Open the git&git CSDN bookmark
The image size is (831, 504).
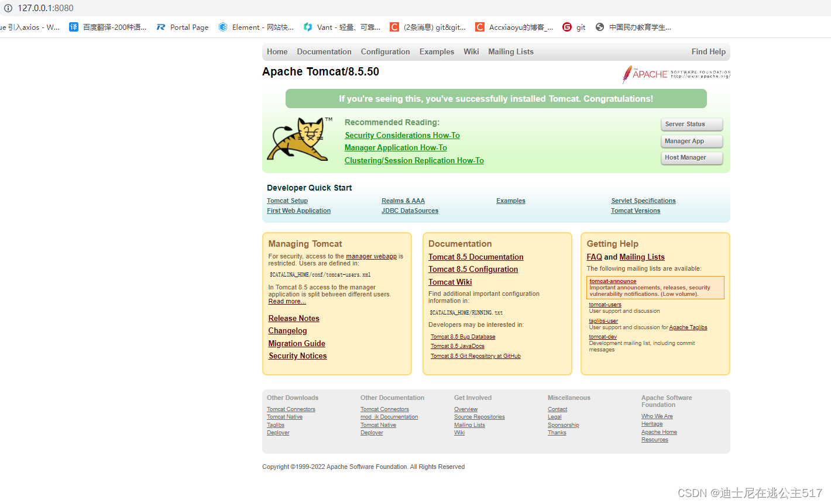tap(428, 27)
